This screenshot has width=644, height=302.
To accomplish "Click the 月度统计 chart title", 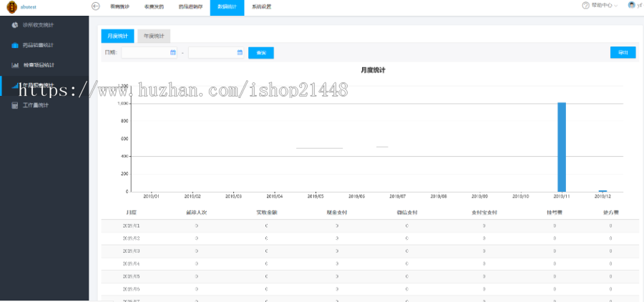I will coord(373,70).
